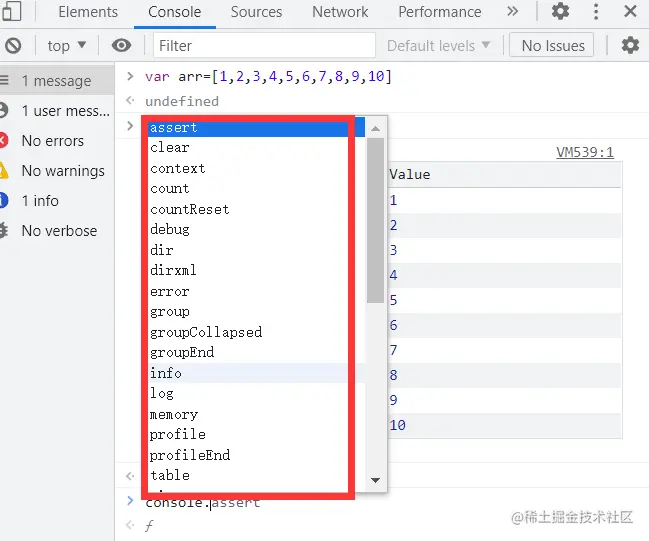Open DevTools settings gear
This screenshot has width=649, height=541.
pos(560,12)
